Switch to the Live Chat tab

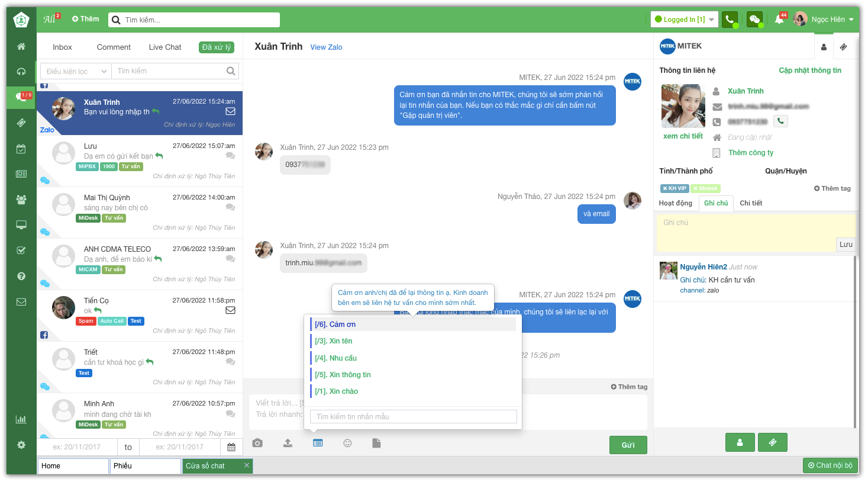165,47
